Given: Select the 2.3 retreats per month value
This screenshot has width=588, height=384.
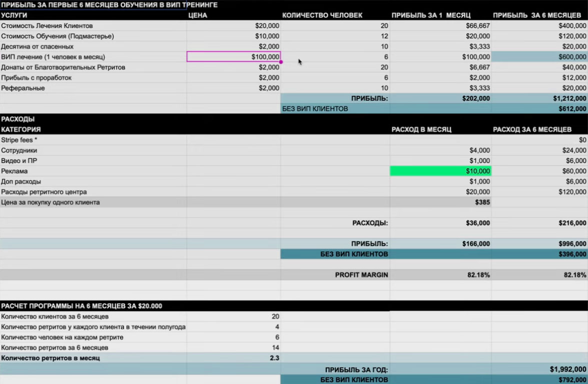Looking at the screenshot, I should coord(234,358).
